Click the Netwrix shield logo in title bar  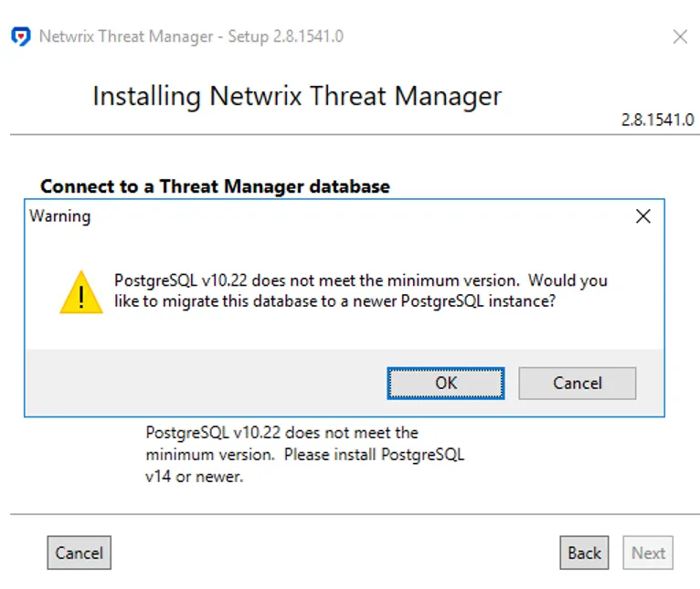click(21, 37)
